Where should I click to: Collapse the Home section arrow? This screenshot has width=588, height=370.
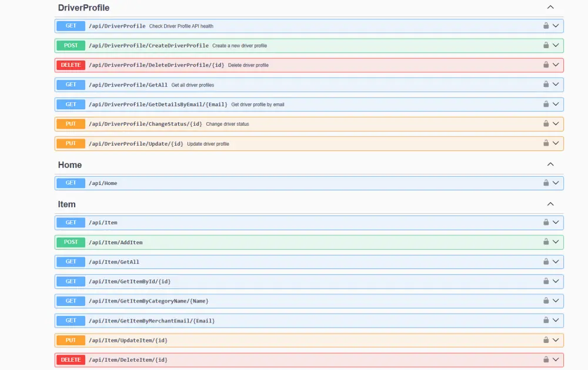pyautogui.click(x=550, y=164)
